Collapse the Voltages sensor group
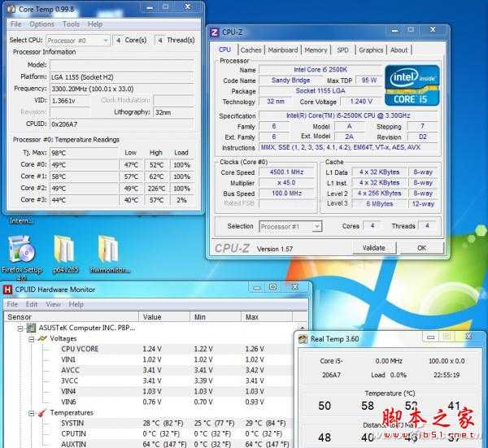Screen dimensions: 488x448 pyautogui.click(x=31, y=338)
